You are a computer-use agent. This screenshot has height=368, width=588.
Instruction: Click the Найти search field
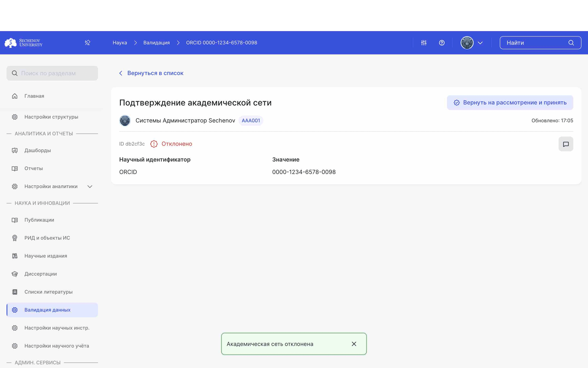point(540,43)
